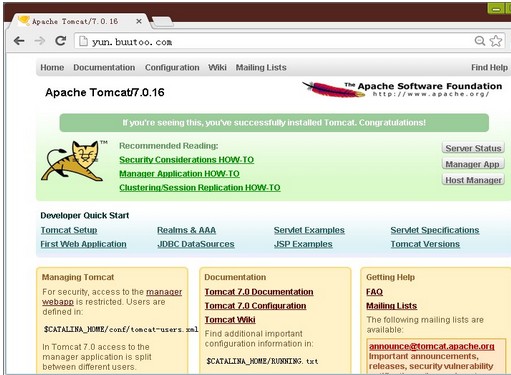Screen dimensions: 511x375
Task: Reload the page with the refresh icon
Action: click(x=60, y=41)
